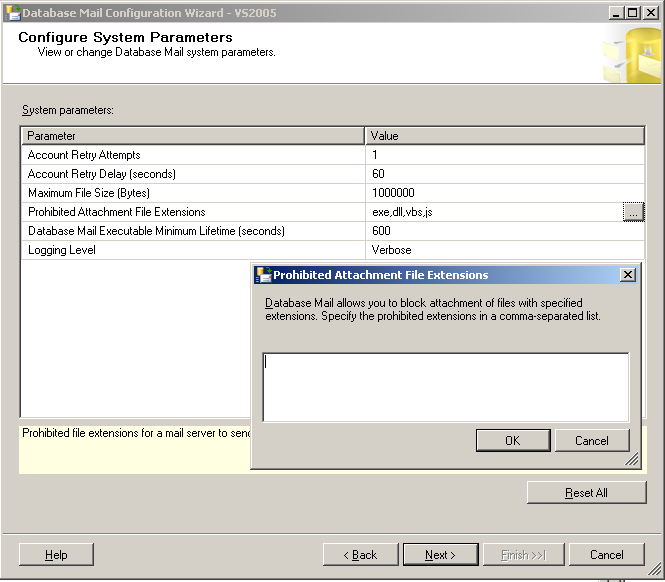Cancel the Prohibited Attachment File Extensions dialog
The image size is (665, 582).
592,441
